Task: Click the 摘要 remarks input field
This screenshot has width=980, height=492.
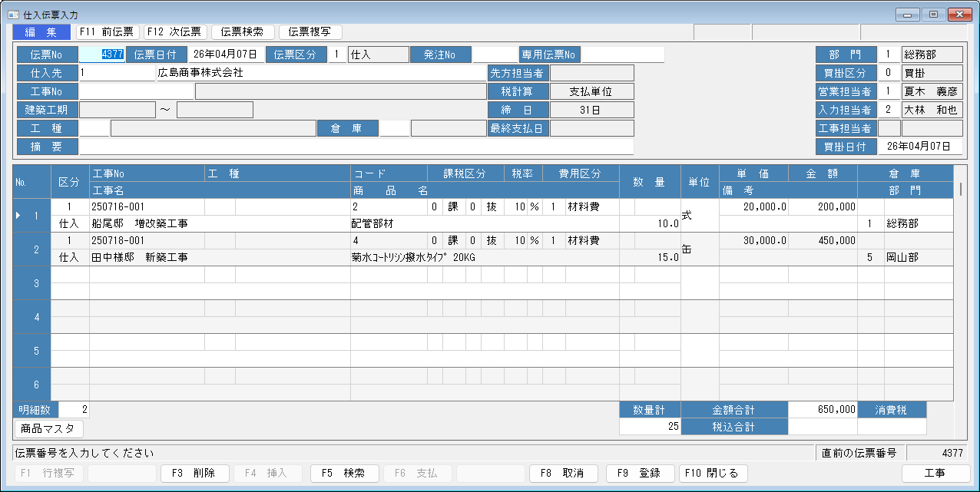Action: coord(356,147)
